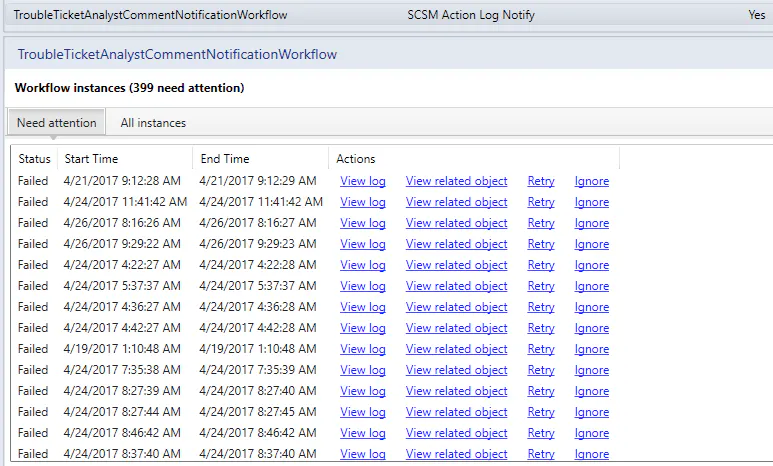The image size is (773, 466).
Task: Open View log for 4/24/2017 7:35:38 AM
Action: (x=363, y=370)
